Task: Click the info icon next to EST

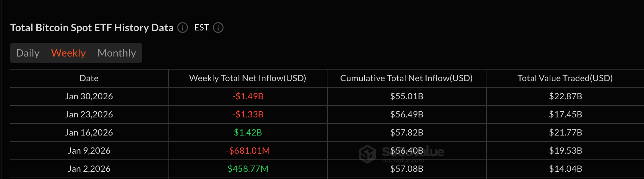Action: tap(218, 28)
